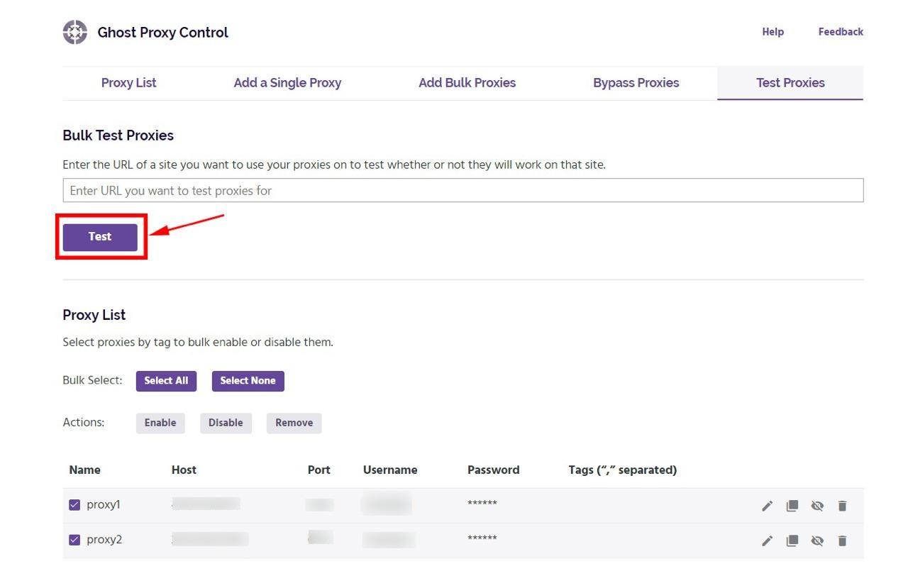Uncheck the proxy2 checkbox
The width and height of the screenshot is (908, 588).
(x=74, y=540)
